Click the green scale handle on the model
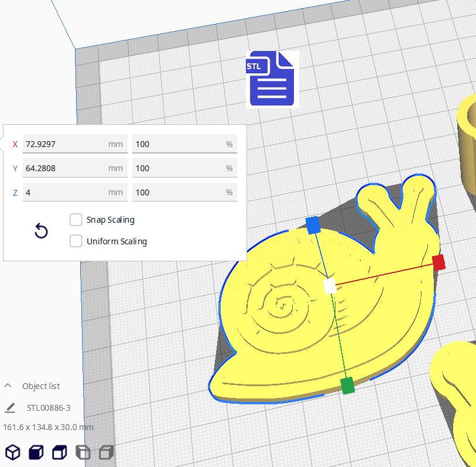This screenshot has height=467, width=476. (x=347, y=387)
